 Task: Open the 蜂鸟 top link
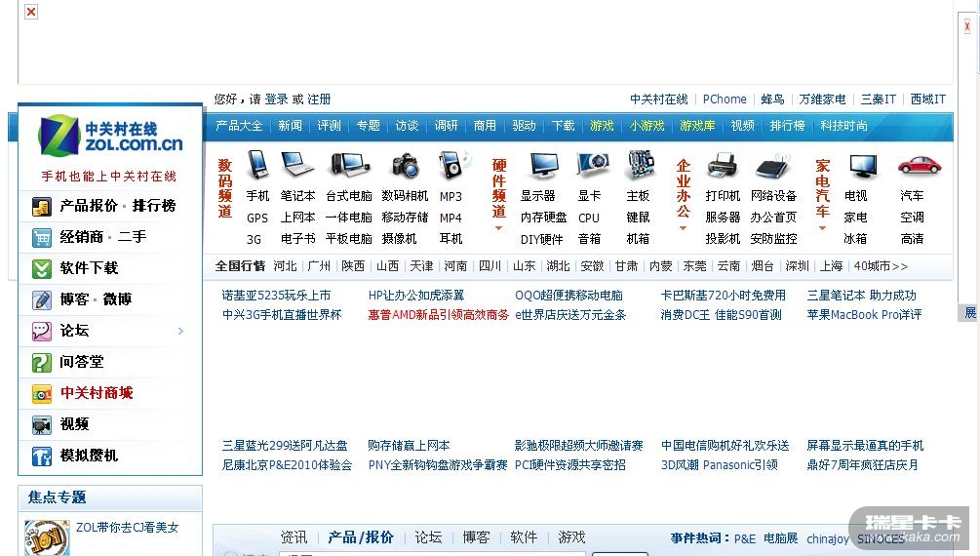[772, 99]
